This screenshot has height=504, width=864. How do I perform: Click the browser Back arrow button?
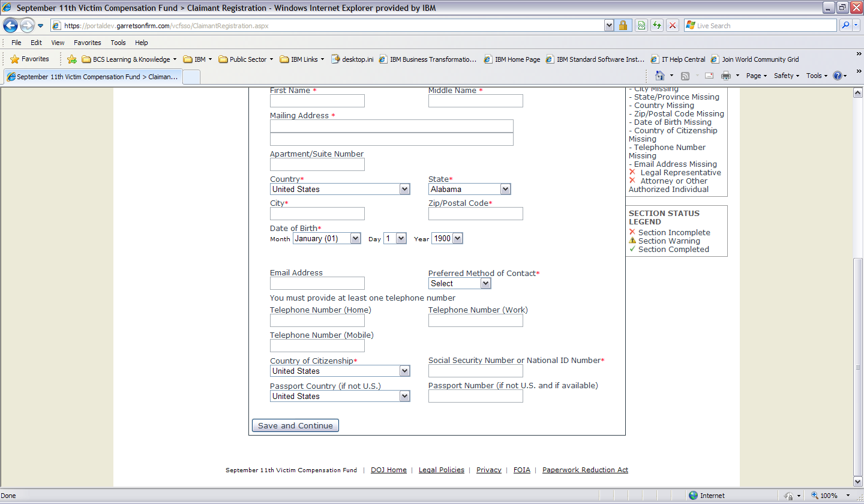(x=11, y=26)
